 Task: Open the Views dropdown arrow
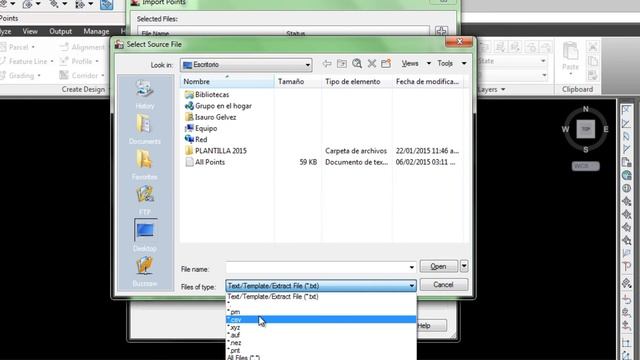(429, 63)
